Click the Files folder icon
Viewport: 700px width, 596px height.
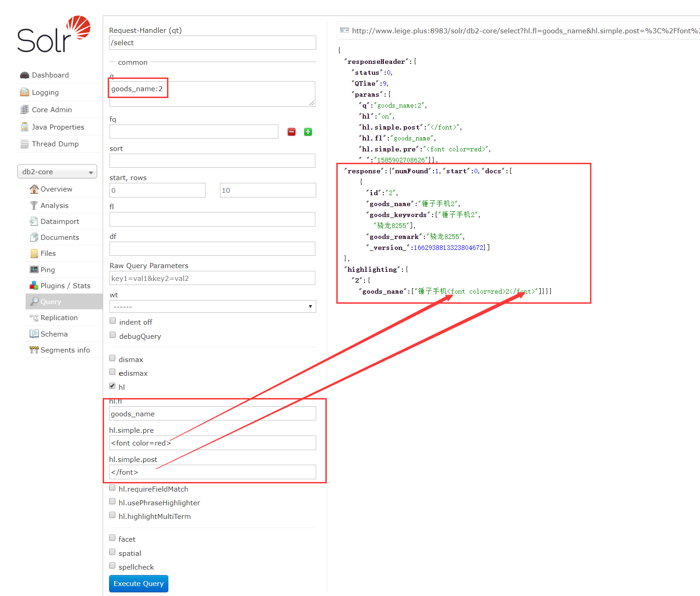pyautogui.click(x=34, y=254)
